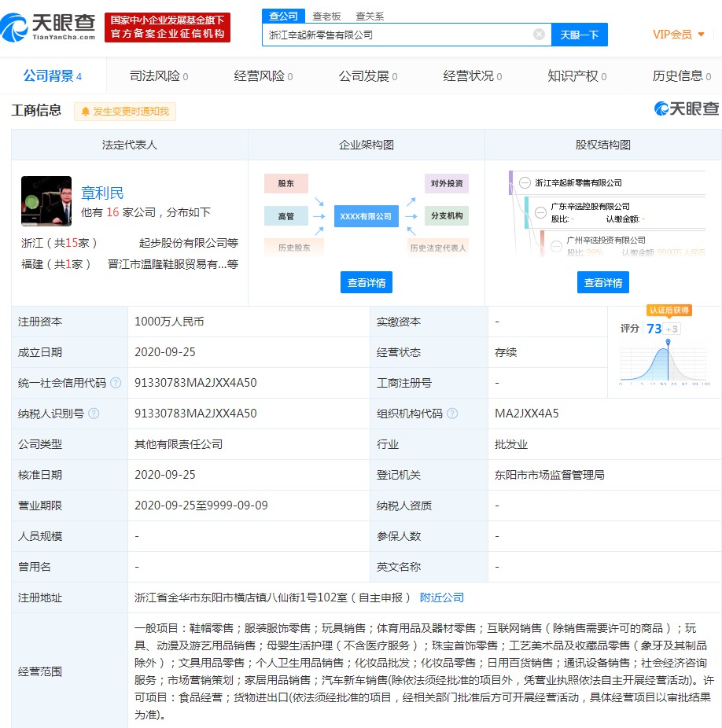The width and height of the screenshot is (722, 728).
Task: Switch to 司法风险 tab
Action: click(x=158, y=76)
